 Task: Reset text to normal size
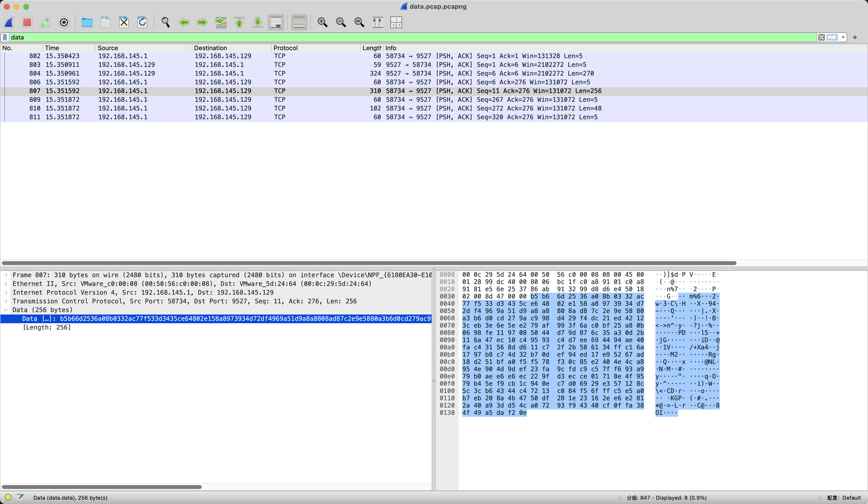359,22
